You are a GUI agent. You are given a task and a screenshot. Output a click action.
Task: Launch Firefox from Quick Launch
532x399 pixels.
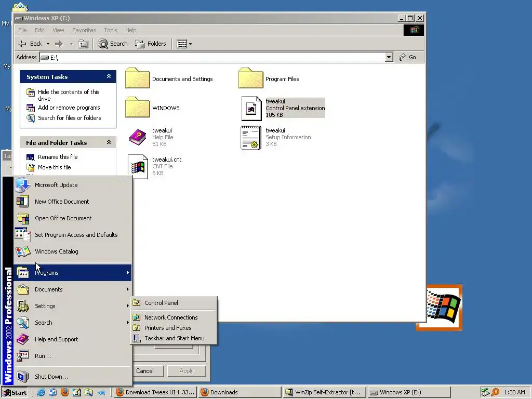(x=65, y=393)
